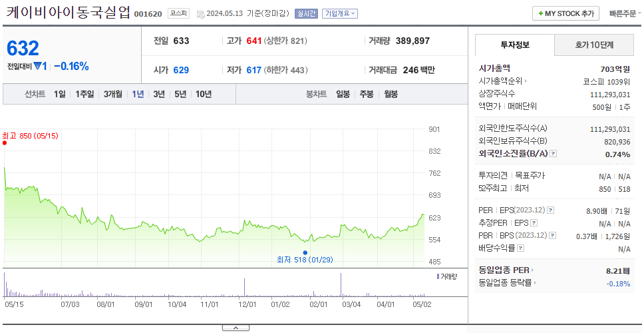The height and width of the screenshot is (333, 644).
Task: Click the arrow after 시가총액순위
Action: click(x=526, y=81)
